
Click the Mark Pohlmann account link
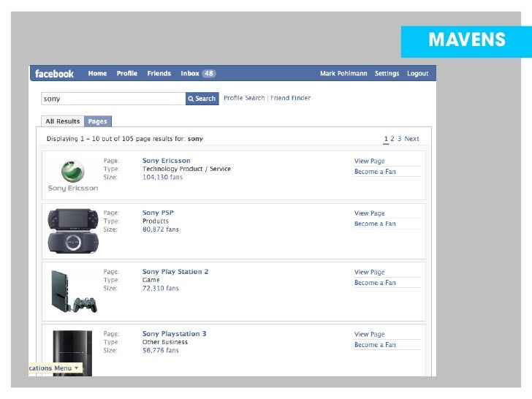click(x=343, y=73)
